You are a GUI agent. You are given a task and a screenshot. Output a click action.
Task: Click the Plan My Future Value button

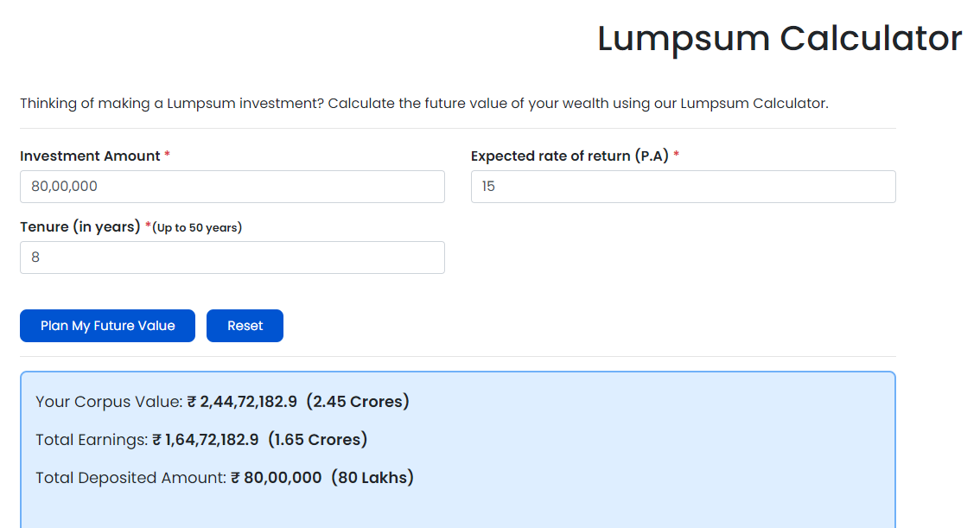point(107,326)
